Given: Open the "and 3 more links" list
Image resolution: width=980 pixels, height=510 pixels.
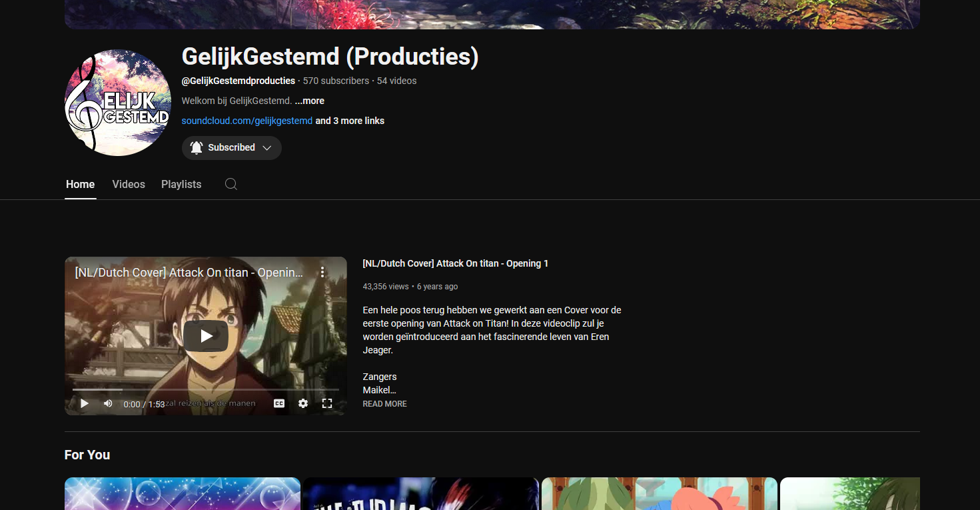Looking at the screenshot, I should point(350,121).
